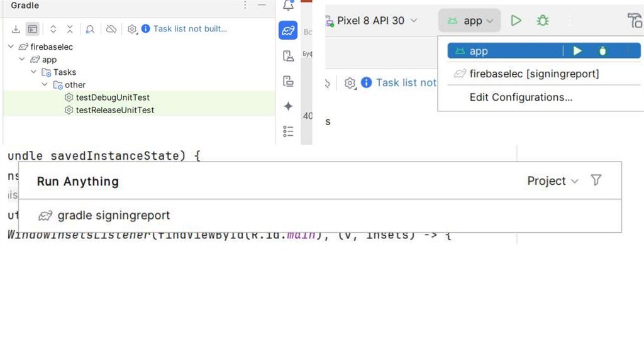Open 'Task list not built...' link

coord(190,29)
